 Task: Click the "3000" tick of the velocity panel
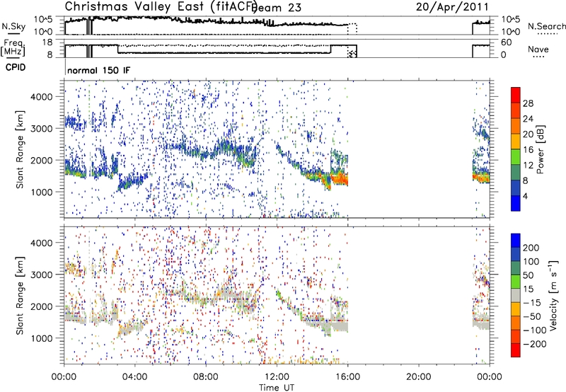(41, 275)
